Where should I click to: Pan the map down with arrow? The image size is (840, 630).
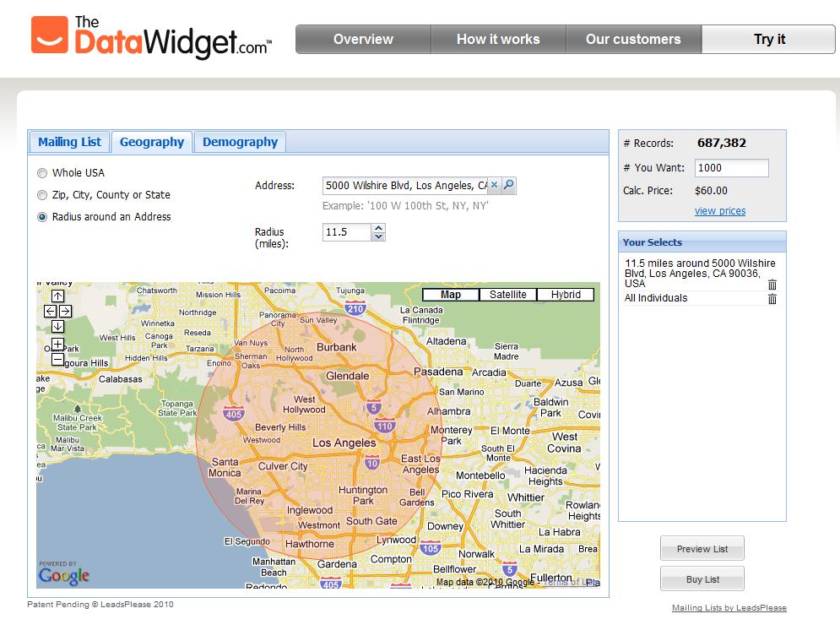pyautogui.click(x=57, y=326)
